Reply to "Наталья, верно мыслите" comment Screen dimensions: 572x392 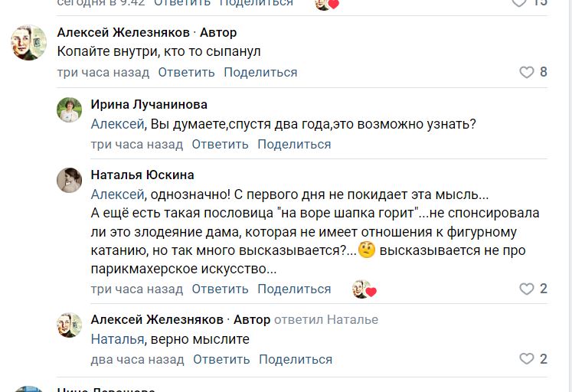[222, 359]
